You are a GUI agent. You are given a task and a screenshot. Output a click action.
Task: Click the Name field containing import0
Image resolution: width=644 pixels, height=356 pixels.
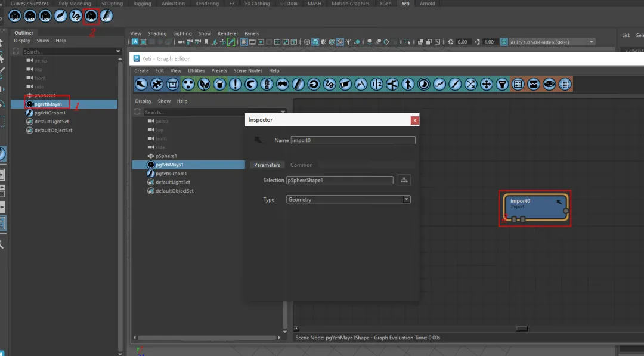tap(352, 140)
